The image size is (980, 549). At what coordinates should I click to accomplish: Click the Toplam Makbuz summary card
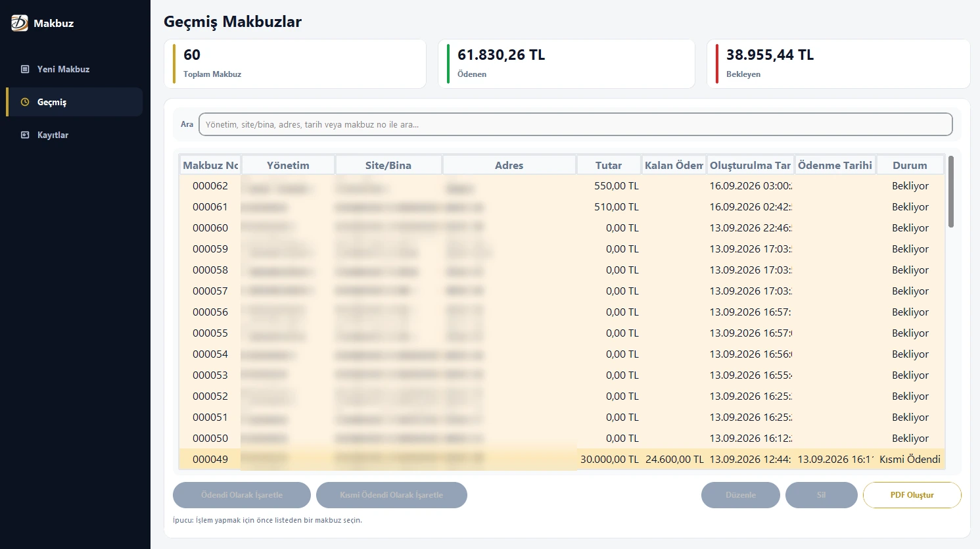point(295,64)
